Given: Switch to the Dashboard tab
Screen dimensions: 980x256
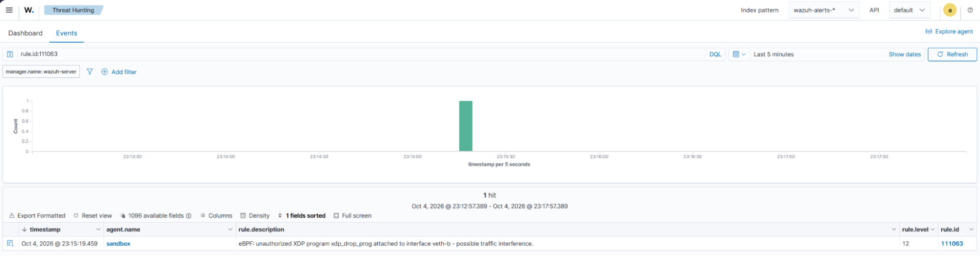Looking at the screenshot, I should click(25, 33).
